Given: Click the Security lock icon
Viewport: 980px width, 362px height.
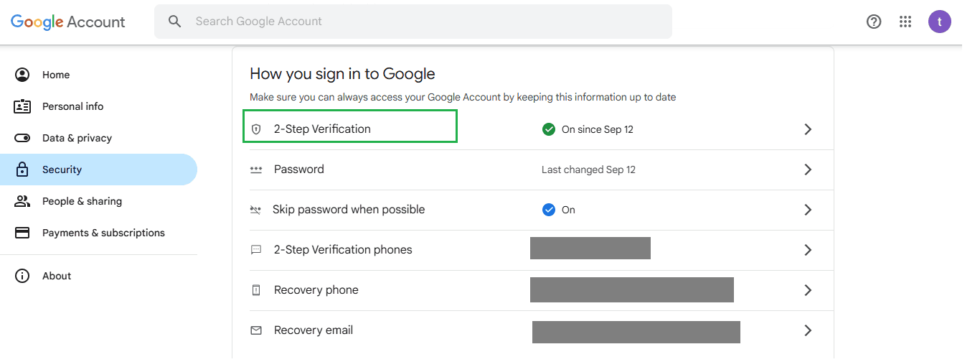Looking at the screenshot, I should tap(22, 170).
